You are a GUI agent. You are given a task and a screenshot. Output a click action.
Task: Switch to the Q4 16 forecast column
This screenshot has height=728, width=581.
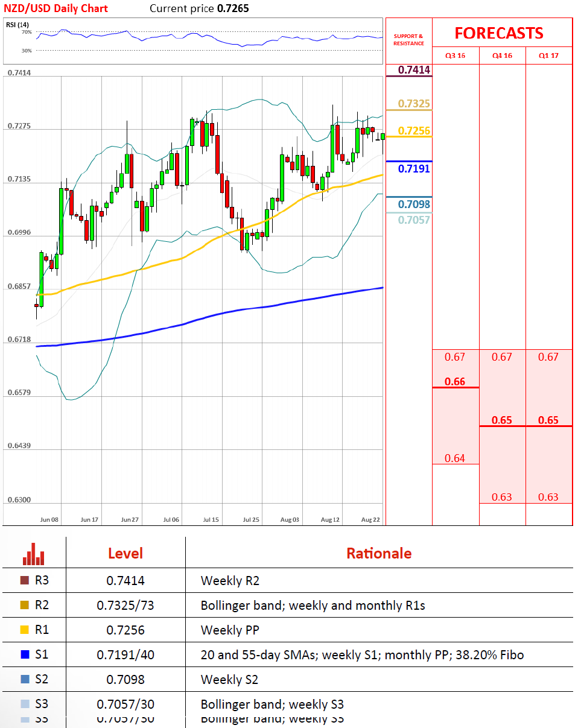tap(502, 55)
